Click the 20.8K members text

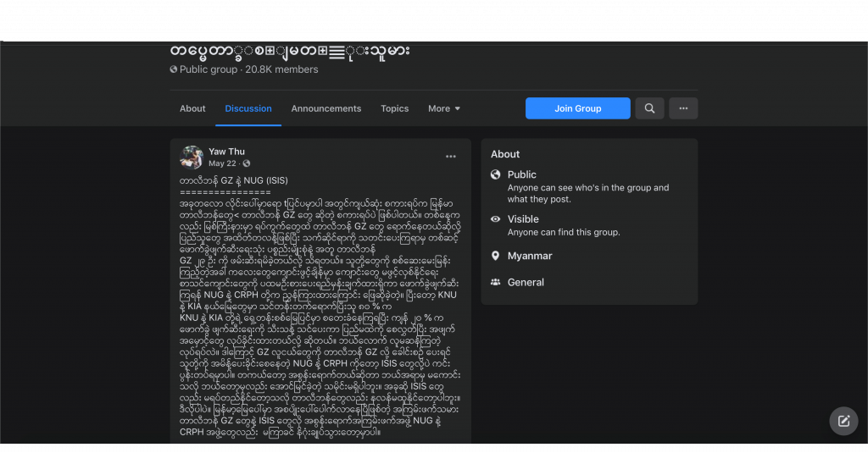click(x=281, y=69)
